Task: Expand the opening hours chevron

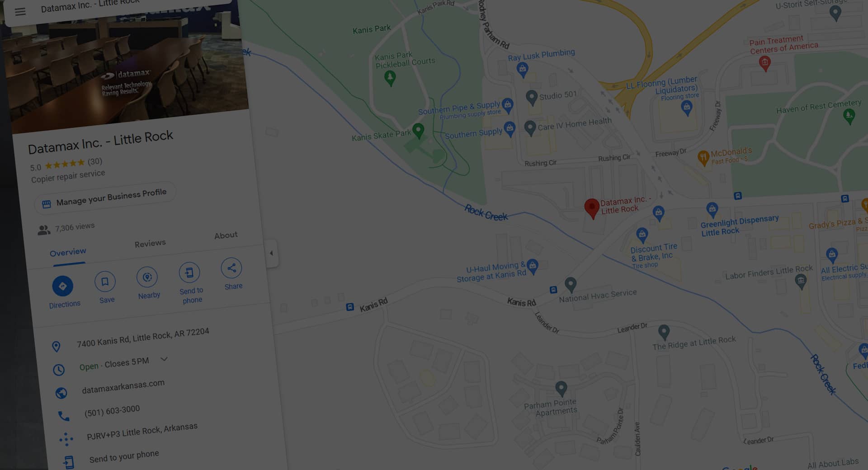Action: pyautogui.click(x=164, y=359)
